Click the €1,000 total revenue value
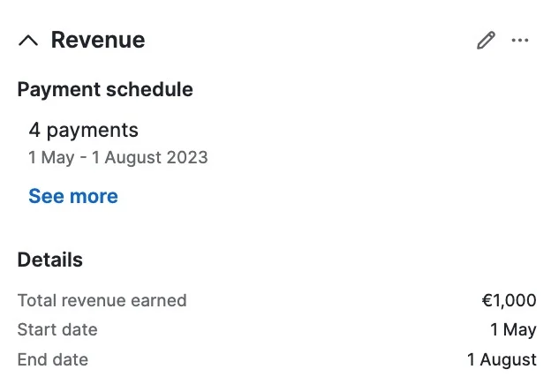The image size is (551, 392). [x=509, y=300]
